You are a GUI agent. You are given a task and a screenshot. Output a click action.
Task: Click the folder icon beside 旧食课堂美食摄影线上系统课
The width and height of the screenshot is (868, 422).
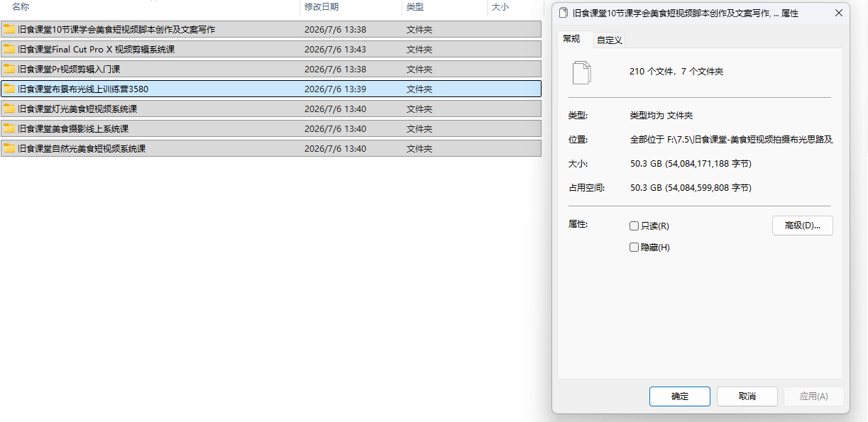click(9, 129)
